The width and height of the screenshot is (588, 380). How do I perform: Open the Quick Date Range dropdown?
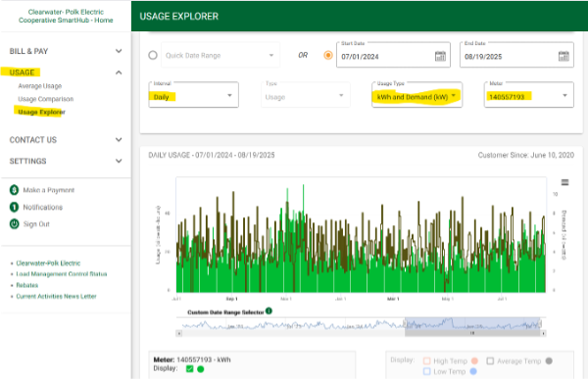[x=220, y=56]
